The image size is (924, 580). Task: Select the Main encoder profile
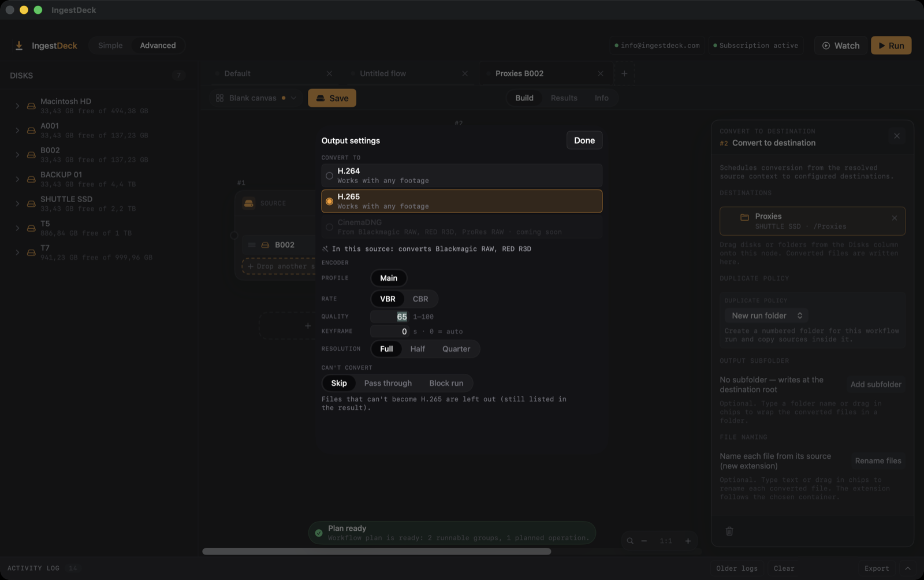[389, 278]
